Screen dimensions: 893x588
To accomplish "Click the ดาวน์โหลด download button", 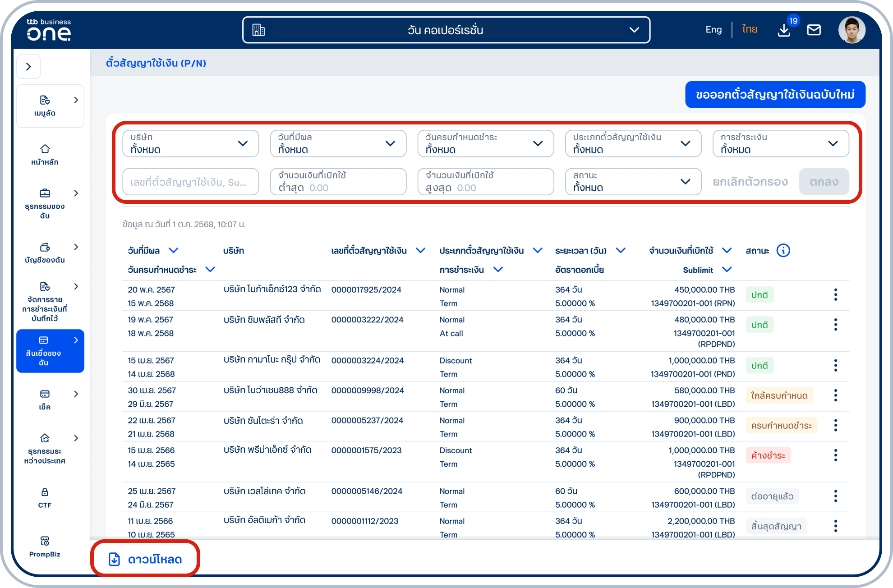I will [x=145, y=559].
